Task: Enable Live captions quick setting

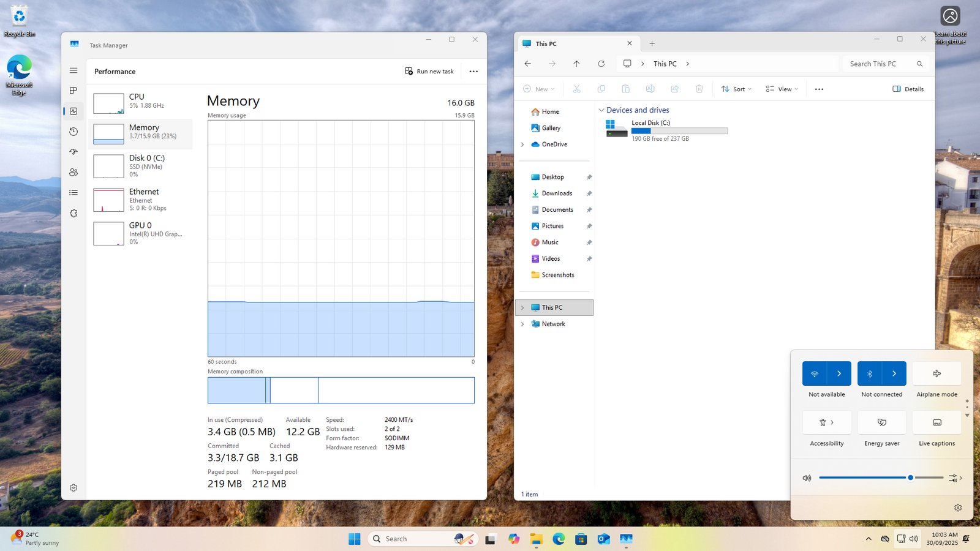Action: [937, 422]
